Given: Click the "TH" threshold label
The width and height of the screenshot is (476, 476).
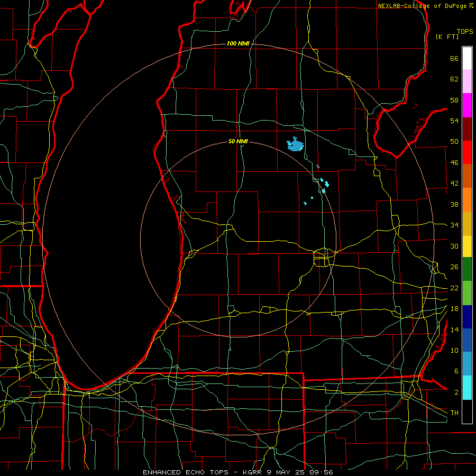Looking at the screenshot, I should pyautogui.click(x=454, y=413).
